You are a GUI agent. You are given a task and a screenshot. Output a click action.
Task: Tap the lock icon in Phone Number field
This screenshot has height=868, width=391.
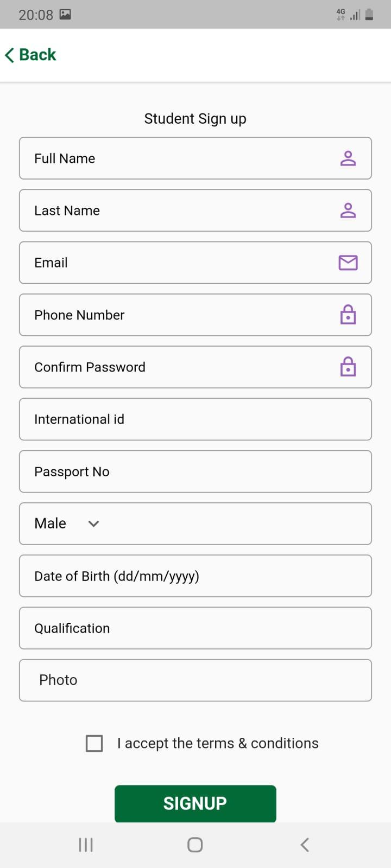click(348, 315)
